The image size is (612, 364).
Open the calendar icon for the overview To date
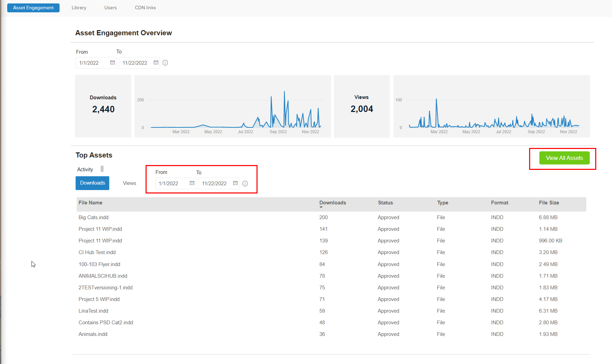[x=156, y=63]
